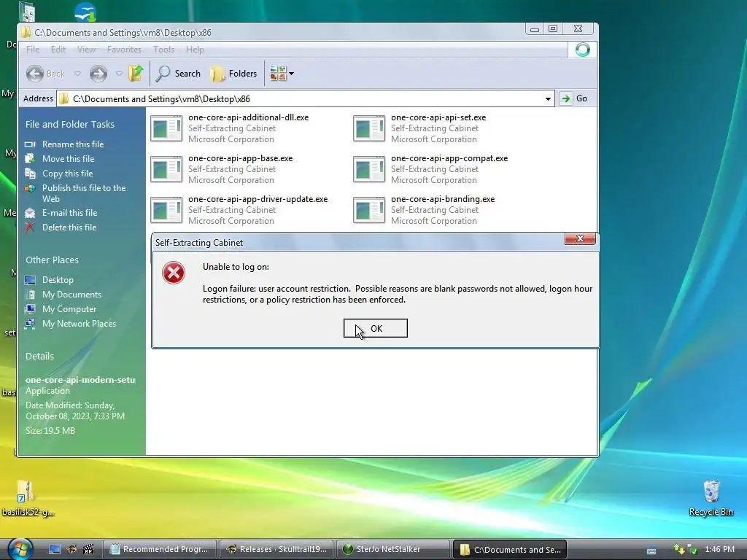Select one-core-api-api-set.exe file icon
747x560 pixels.
[368, 128]
